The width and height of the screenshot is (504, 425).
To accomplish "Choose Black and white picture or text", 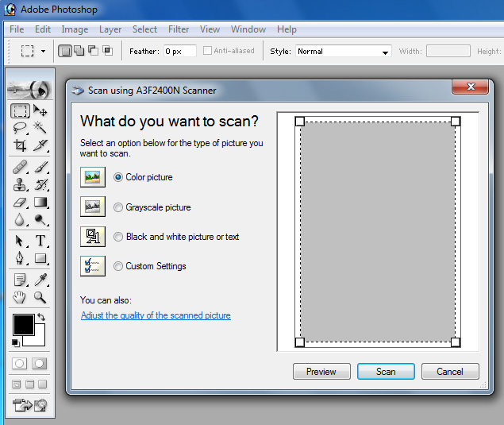I will 118,237.
